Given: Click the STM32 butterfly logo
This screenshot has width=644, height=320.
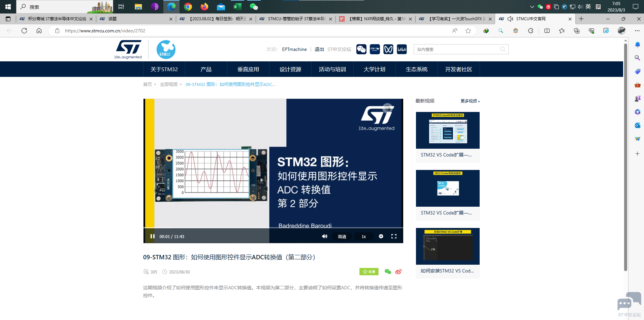Looking at the screenshot, I should click(x=166, y=50).
